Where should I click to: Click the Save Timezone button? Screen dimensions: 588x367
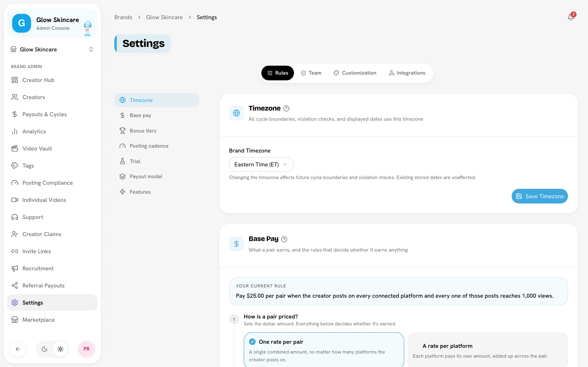[x=540, y=196]
